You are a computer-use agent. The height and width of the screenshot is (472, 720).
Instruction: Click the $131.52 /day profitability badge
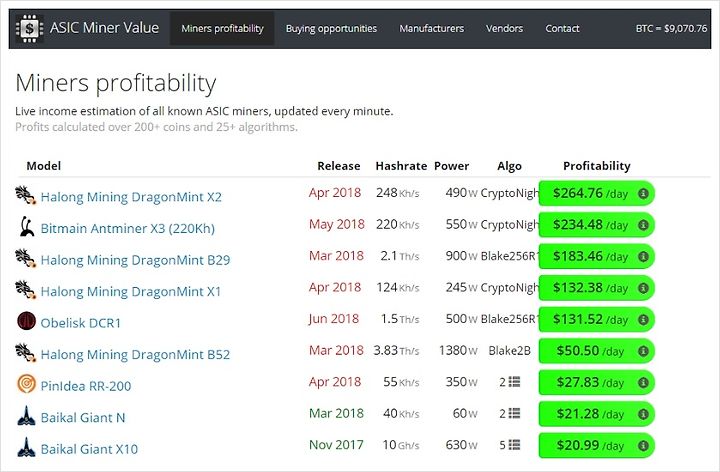596,319
